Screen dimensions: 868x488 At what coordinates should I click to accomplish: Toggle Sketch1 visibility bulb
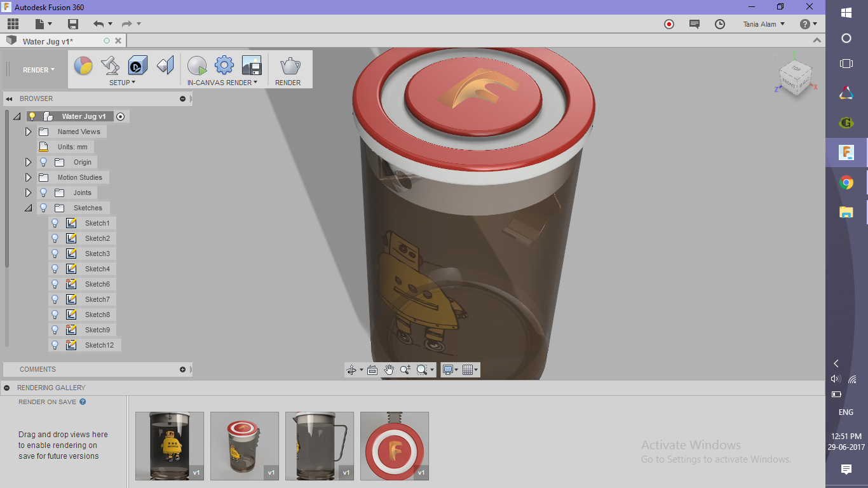click(55, 223)
